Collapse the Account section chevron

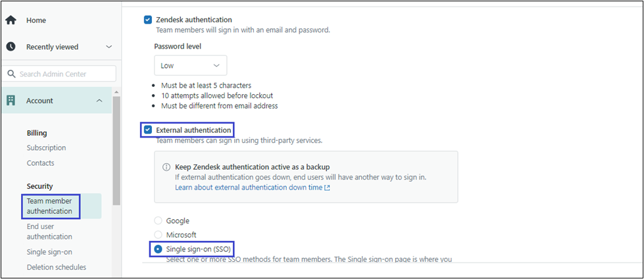click(99, 101)
